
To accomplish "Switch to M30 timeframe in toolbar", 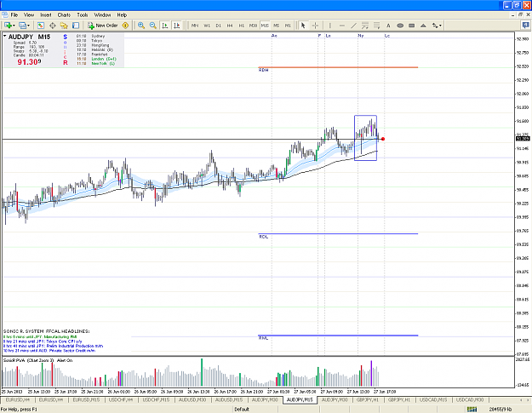I will pyautogui.click(x=253, y=26).
